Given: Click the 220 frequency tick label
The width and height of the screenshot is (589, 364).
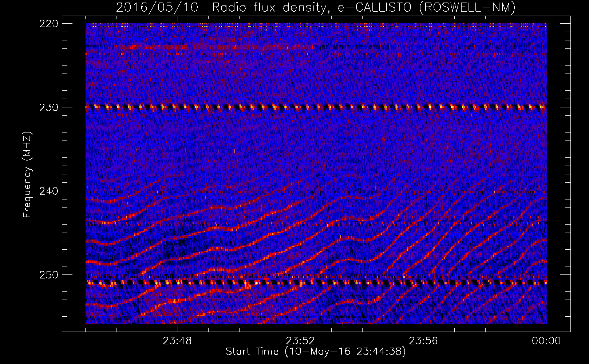Looking at the screenshot, I should (x=49, y=24).
